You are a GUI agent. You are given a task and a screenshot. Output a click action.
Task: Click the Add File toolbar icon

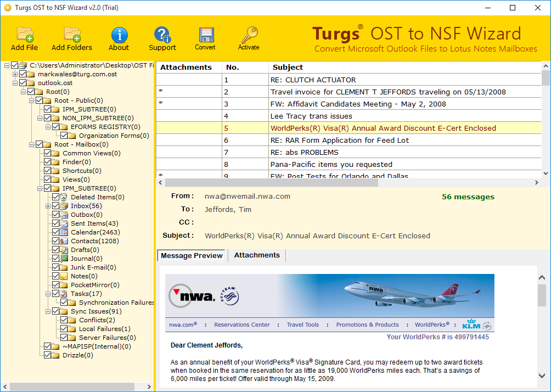(x=25, y=35)
